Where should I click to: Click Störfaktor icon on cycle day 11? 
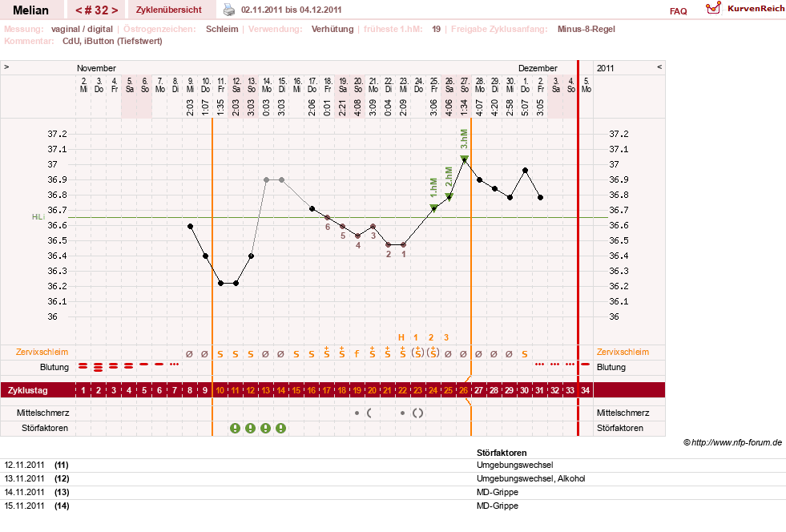pyautogui.click(x=235, y=428)
